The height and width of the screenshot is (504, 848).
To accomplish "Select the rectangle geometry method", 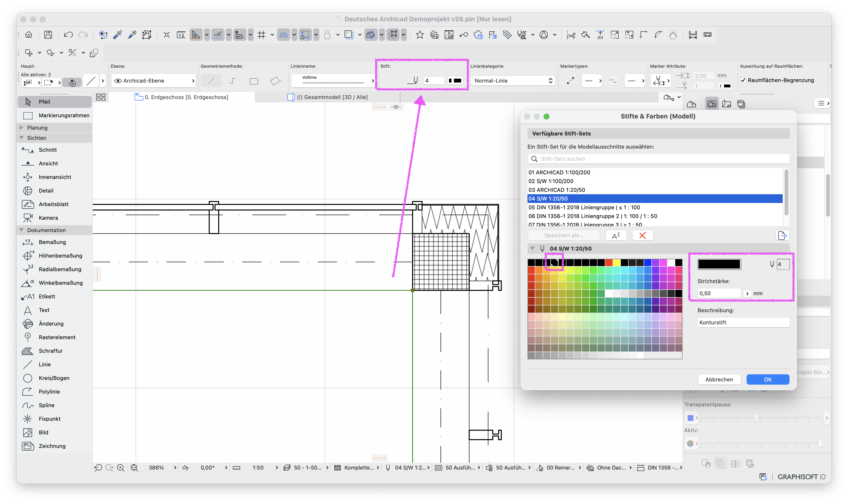I will pyautogui.click(x=254, y=81).
